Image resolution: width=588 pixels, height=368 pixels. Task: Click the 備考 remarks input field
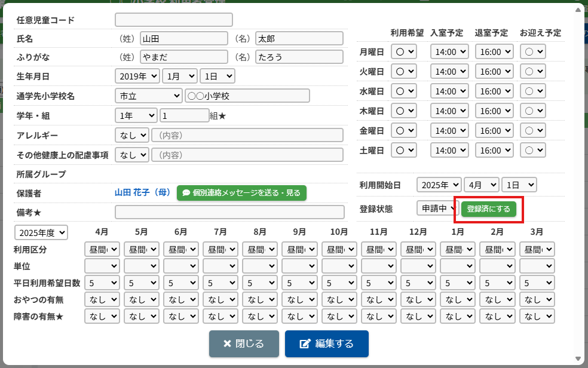(229, 212)
